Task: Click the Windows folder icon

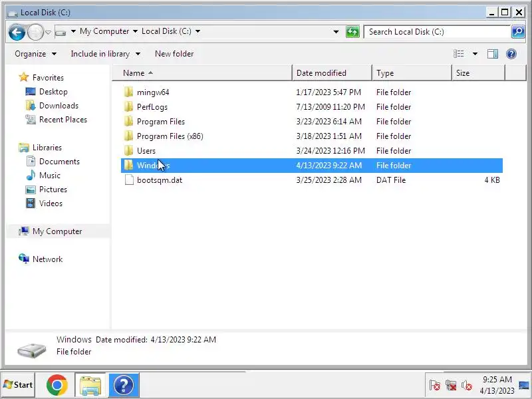Action: [128, 165]
